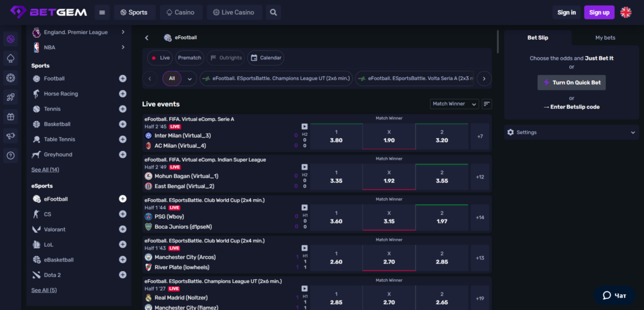
Task: Open the hamburger menu next to BetGem logo
Action: [x=103, y=12]
